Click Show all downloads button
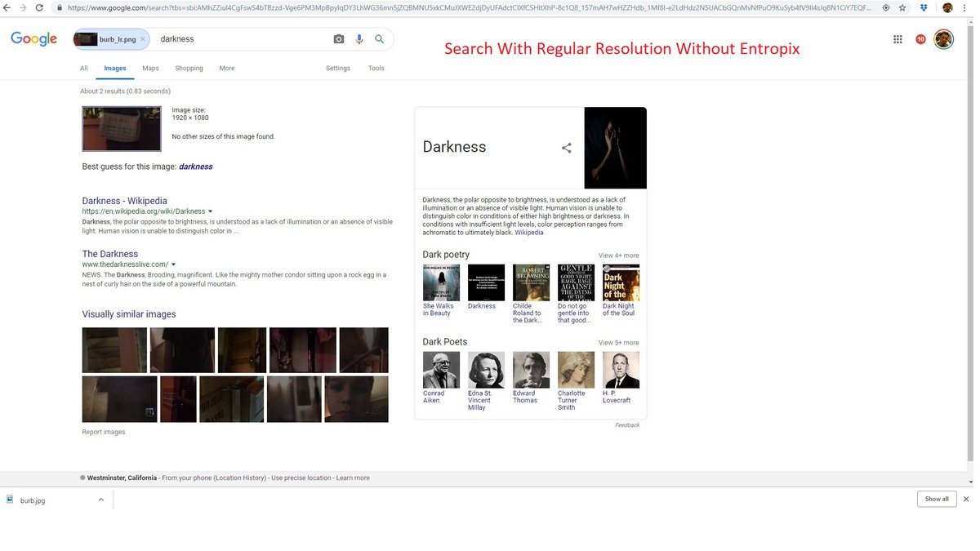This screenshot has width=980, height=551. (937, 499)
